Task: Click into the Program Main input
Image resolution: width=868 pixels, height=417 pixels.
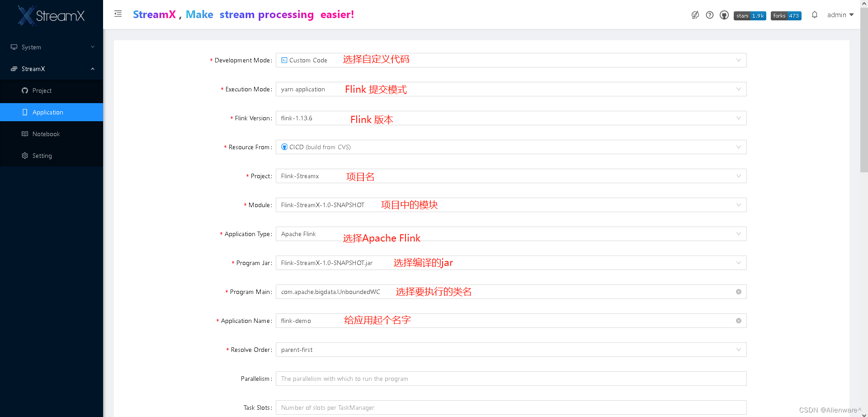Action: pos(511,292)
